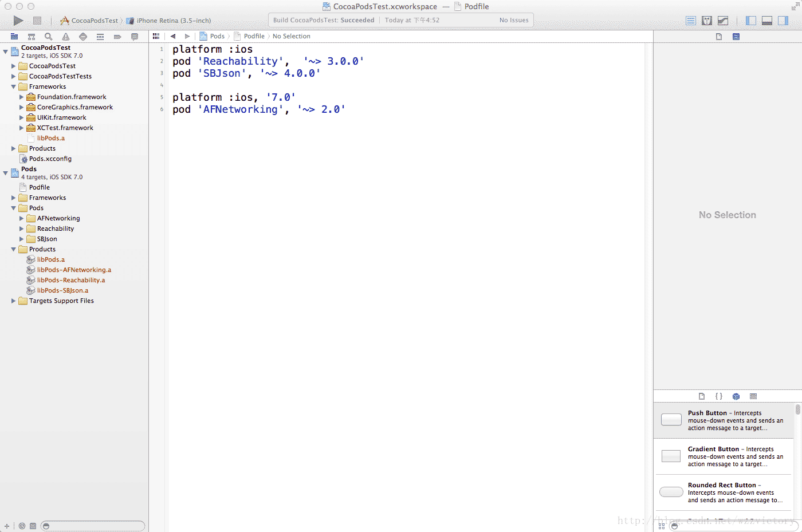
Task: Click the Run button in toolbar
Action: coord(18,21)
